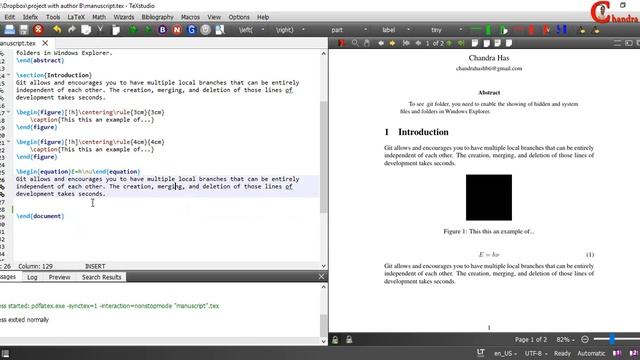
Task: Open the Wizards menu
Action: point(124,17)
